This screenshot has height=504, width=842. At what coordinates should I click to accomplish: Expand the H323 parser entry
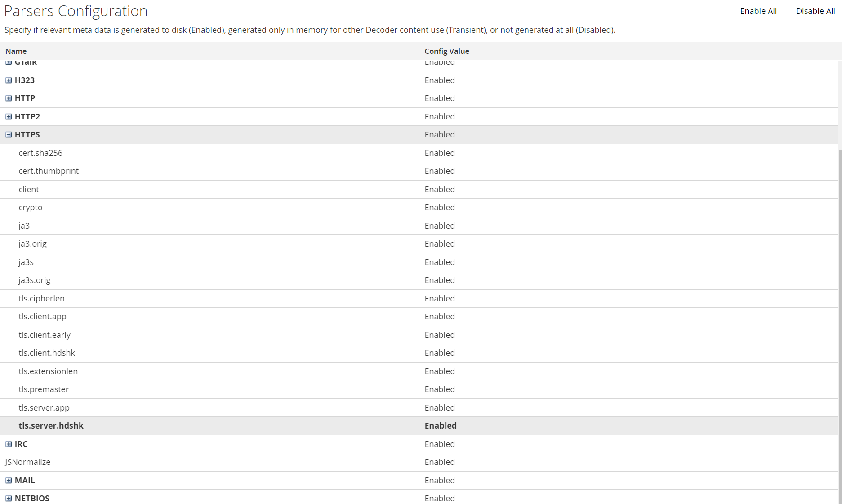8,80
